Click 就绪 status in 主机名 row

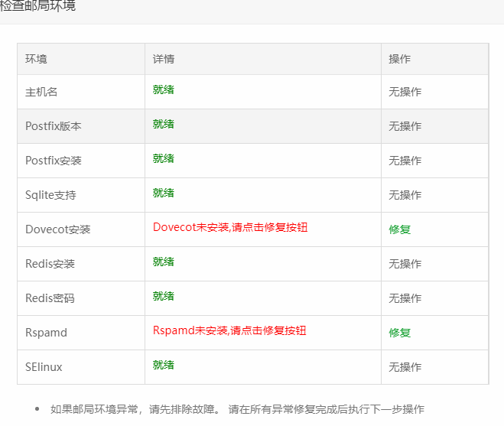pos(164,89)
